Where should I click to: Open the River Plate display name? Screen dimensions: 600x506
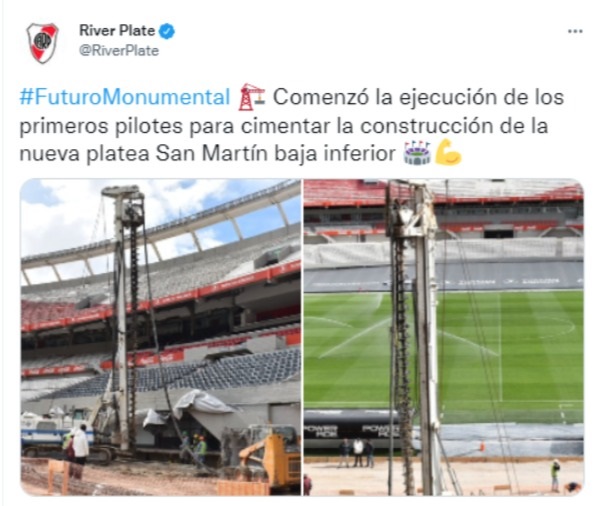pos(117,31)
